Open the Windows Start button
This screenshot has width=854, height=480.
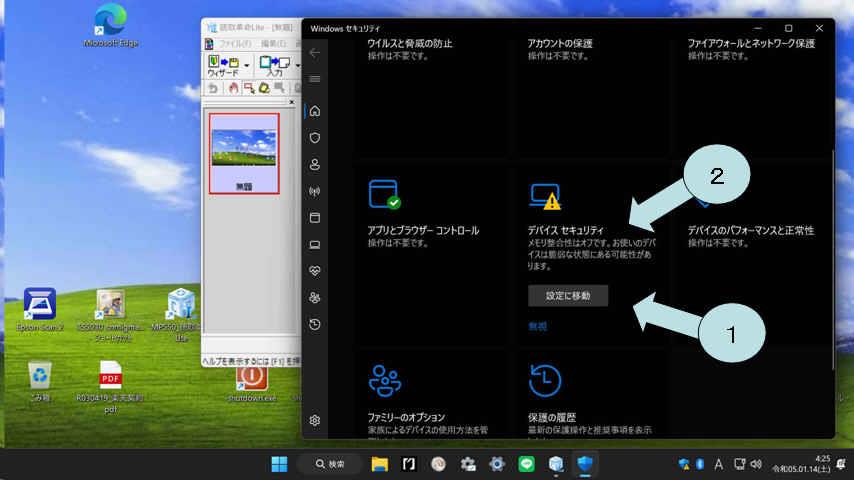[279, 464]
